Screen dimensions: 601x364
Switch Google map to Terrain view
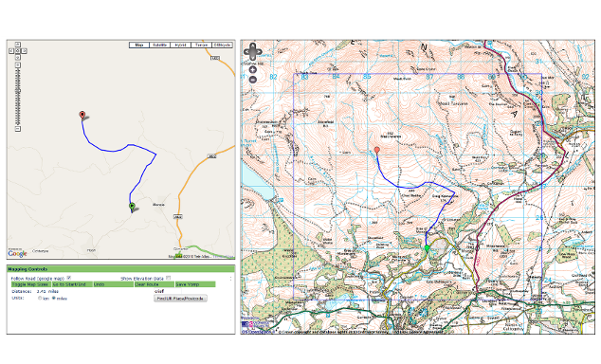(x=201, y=45)
